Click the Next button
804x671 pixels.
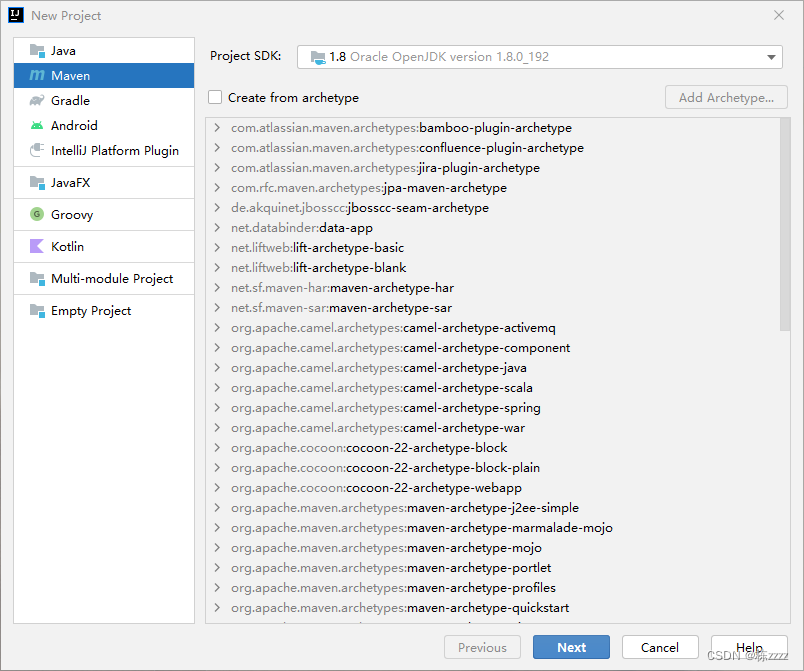tap(571, 647)
